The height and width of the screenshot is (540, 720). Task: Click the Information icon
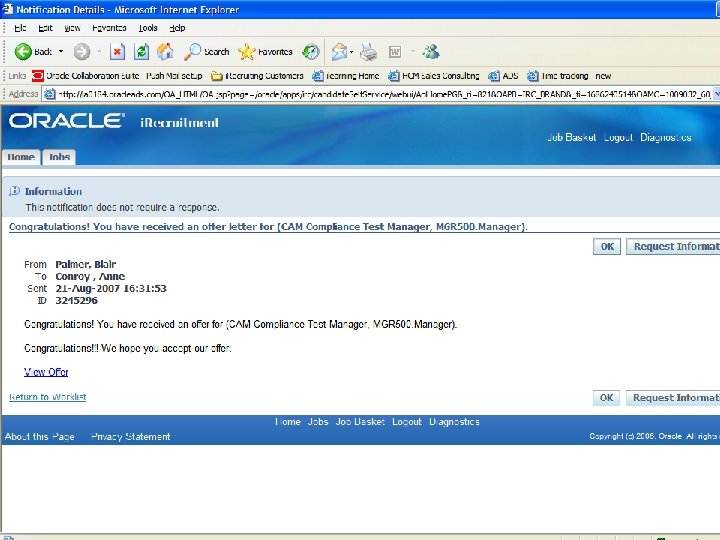click(x=15, y=191)
